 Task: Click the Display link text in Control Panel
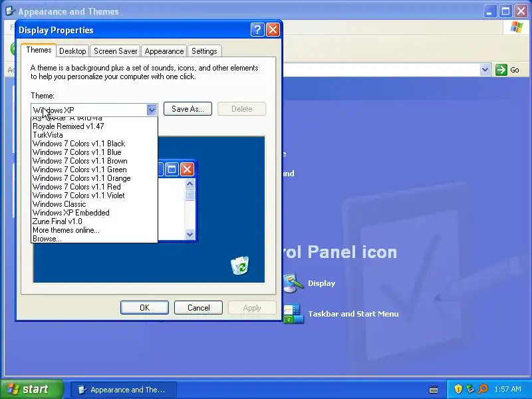pyautogui.click(x=322, y=283)
